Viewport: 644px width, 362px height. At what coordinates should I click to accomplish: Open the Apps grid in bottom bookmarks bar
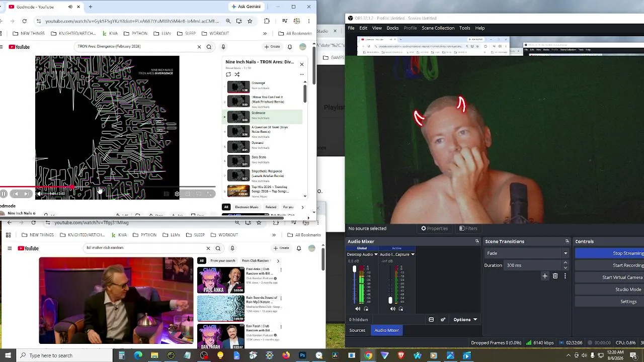9,235
